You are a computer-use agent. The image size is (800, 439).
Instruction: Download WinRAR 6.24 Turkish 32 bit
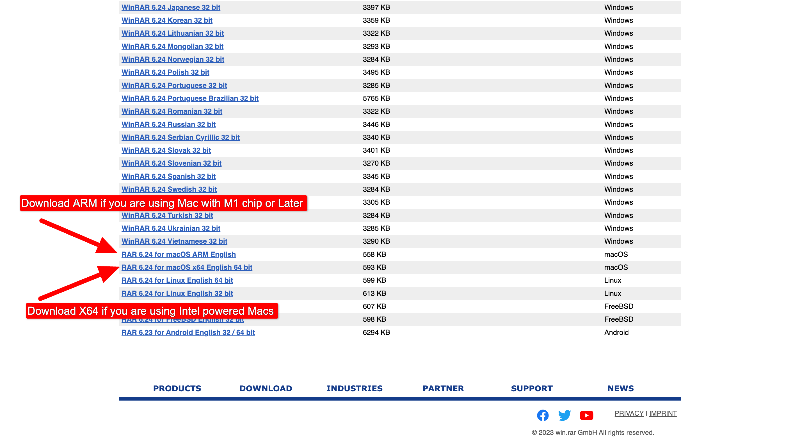click(x=167, y=215)
